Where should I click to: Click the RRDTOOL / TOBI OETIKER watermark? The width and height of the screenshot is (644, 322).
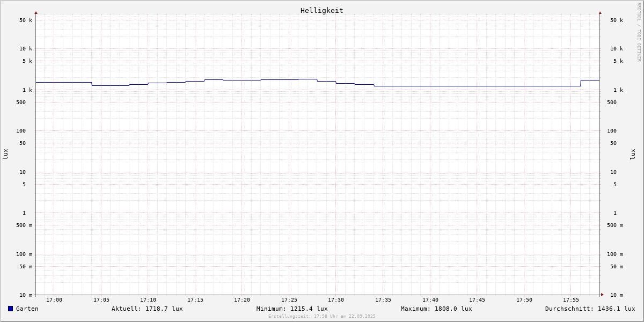[x=639, y=32]
